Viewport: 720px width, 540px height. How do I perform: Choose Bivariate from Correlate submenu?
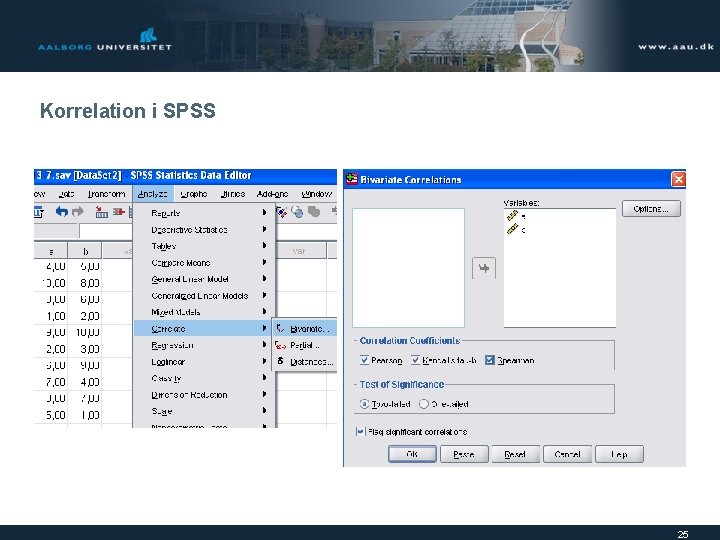[x=305, y=328]
